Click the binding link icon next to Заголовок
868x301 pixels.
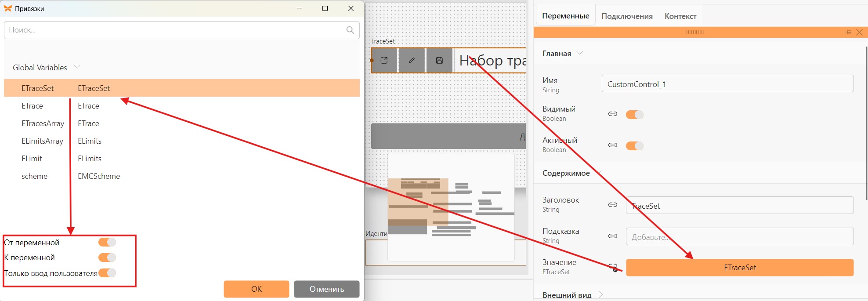[613, 205]
